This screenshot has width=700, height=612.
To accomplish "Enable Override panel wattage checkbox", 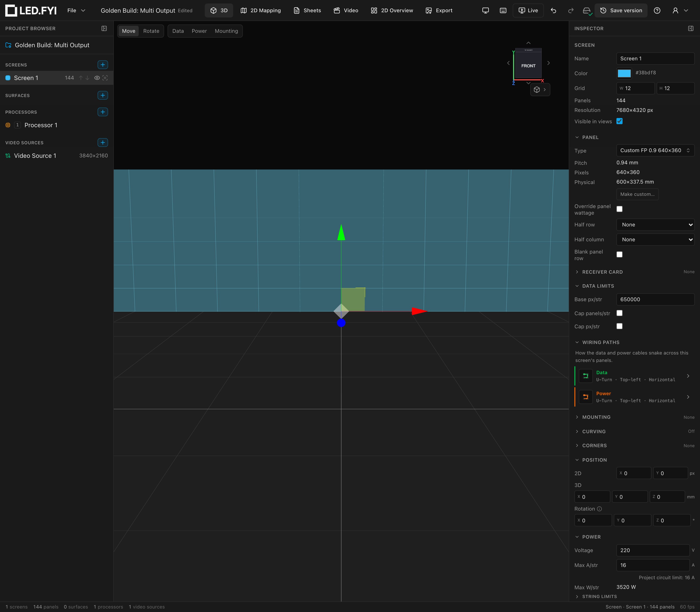I will (x=619, y=209).
